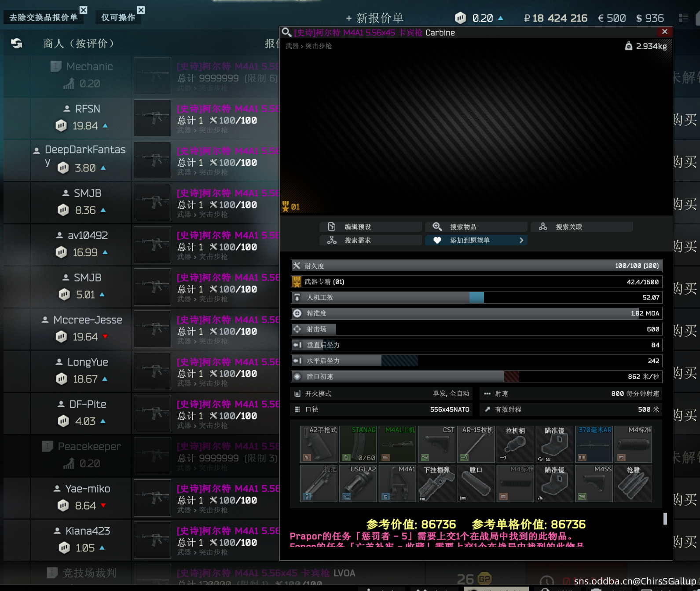Select the M4SS stock slot
This screenshot has width=700, height=591.
[x=594, y=483]
